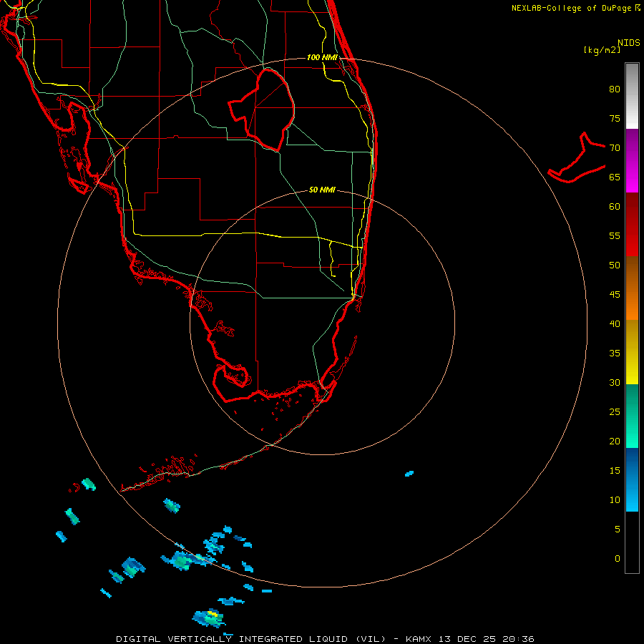The width and height of the screenshot is (644, 644).
Task: Pick the orange segment of the color bar
Action: click(x=632, y=288)
